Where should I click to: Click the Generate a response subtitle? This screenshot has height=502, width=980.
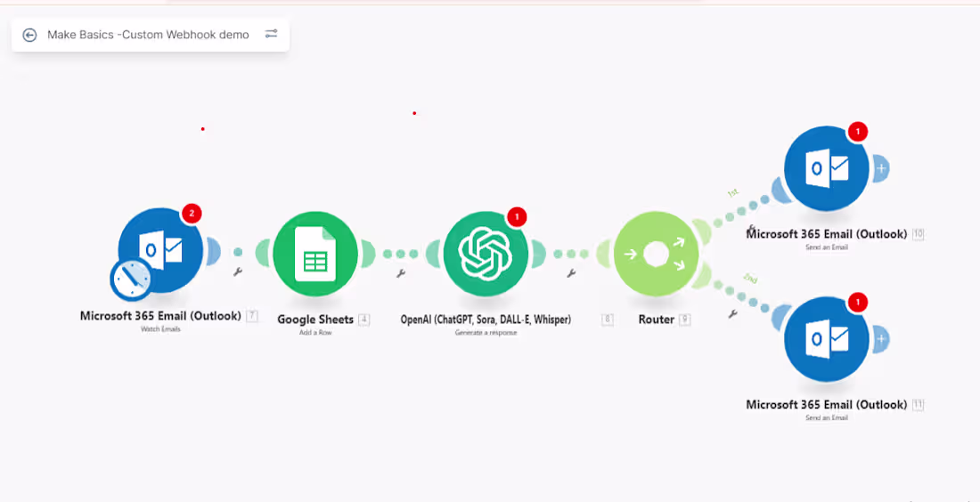pos(486,333)
